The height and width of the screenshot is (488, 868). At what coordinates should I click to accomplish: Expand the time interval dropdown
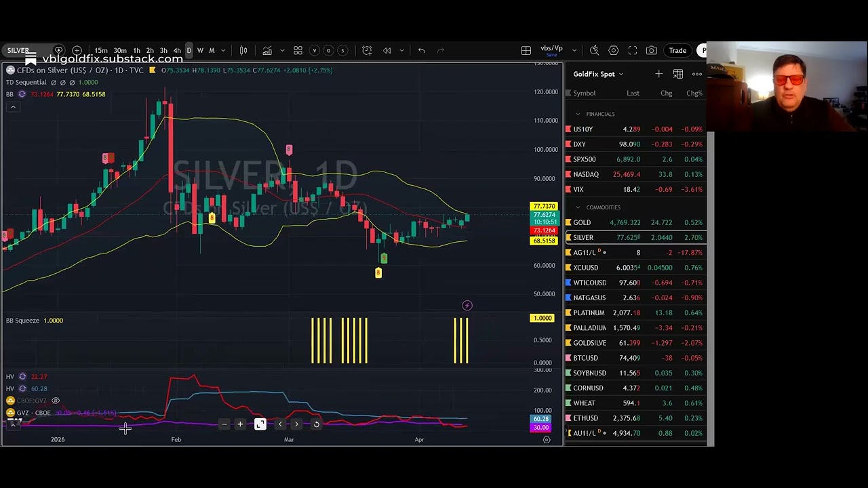(x=222, y=50)
